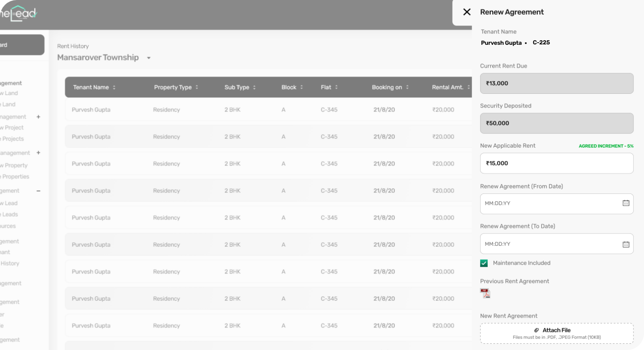This screenshot has height=350, width=644.
Task: Open Mansarover Township dropdown arrow
Action: coord(148,58)
